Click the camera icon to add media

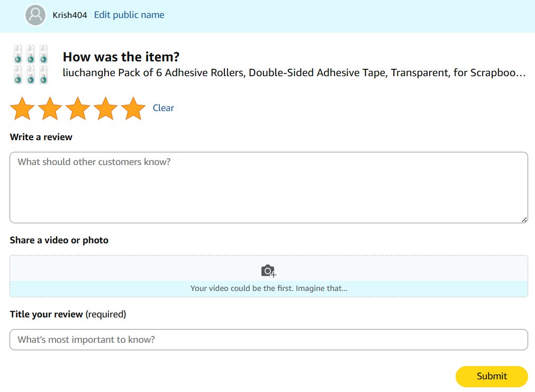pos(268,271)
